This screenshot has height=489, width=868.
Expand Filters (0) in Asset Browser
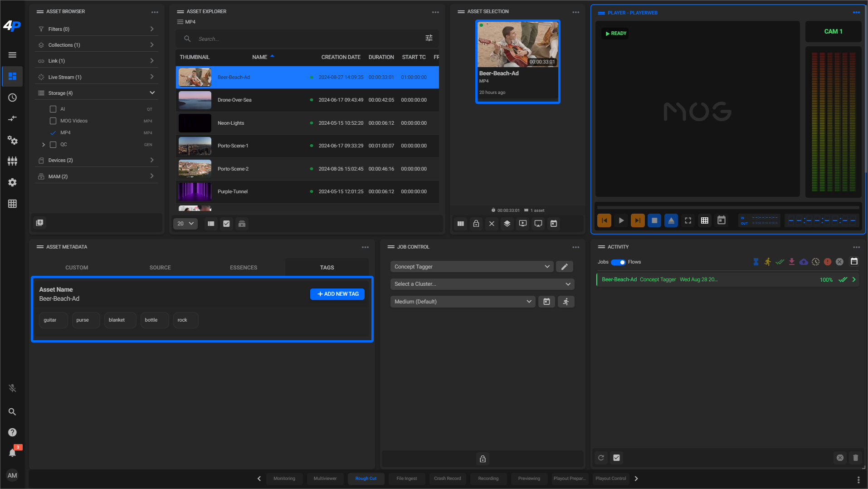point(97,29)
